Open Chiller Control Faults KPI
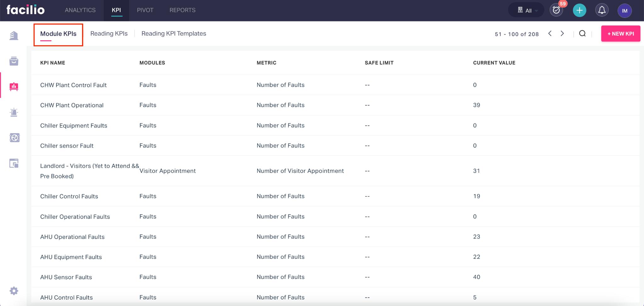This screenshot has width=644, height=306. (335, 196)
